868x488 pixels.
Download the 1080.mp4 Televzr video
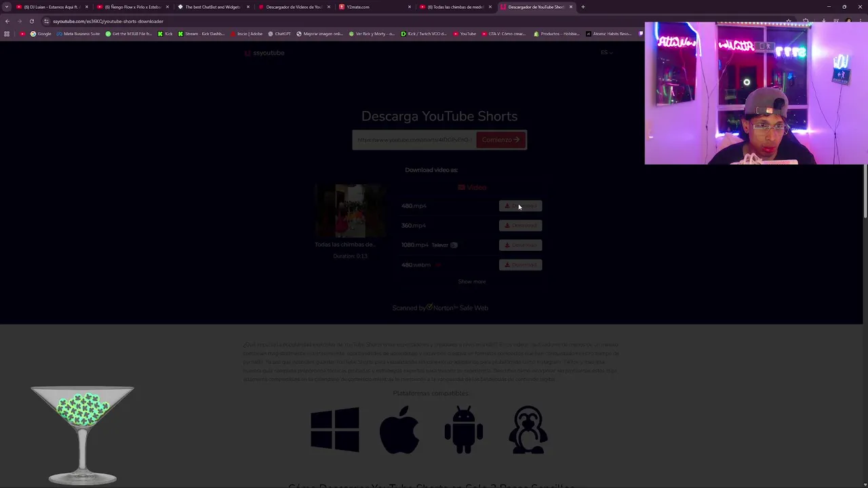(x=520, y=245)
